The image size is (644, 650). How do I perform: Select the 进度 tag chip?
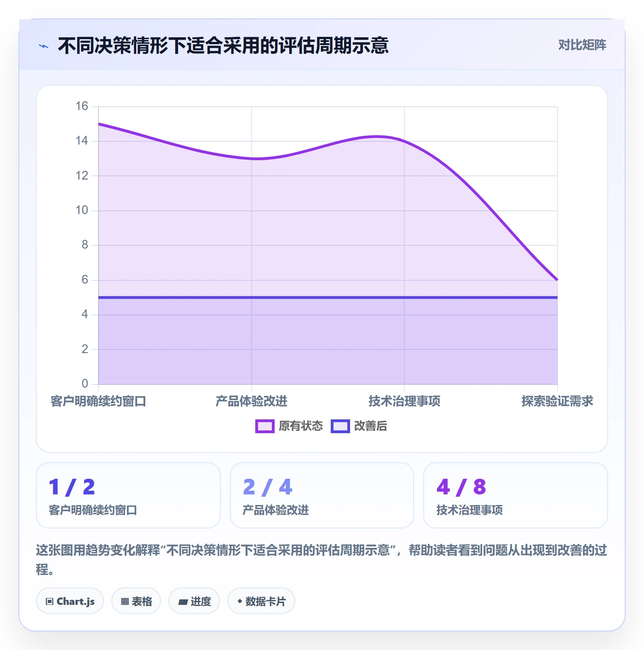click(194, 601)
